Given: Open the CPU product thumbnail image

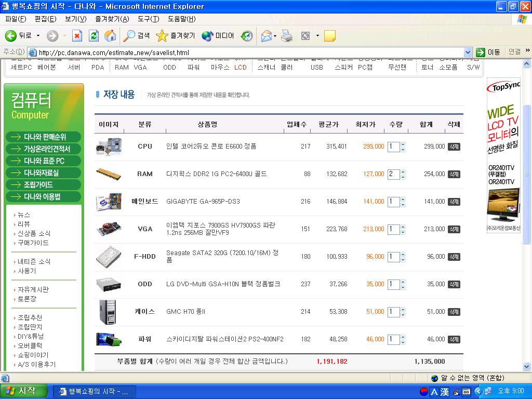Looking at the screenshot, I should (109, 147).
